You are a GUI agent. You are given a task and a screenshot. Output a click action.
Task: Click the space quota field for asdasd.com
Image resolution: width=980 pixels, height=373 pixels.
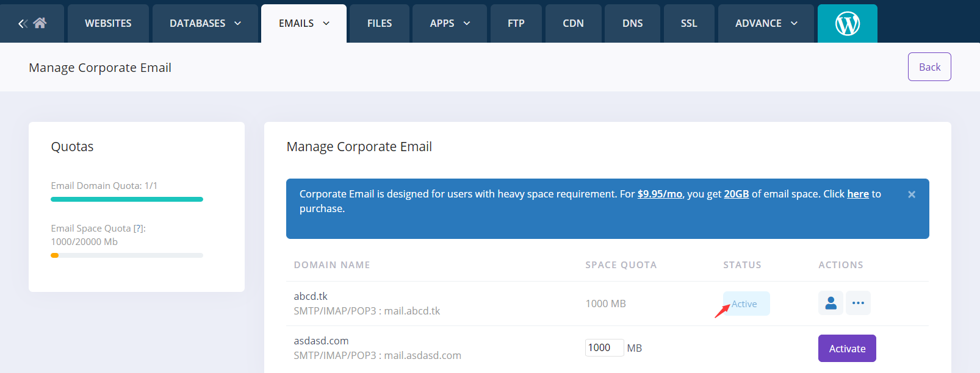point(603,347)
